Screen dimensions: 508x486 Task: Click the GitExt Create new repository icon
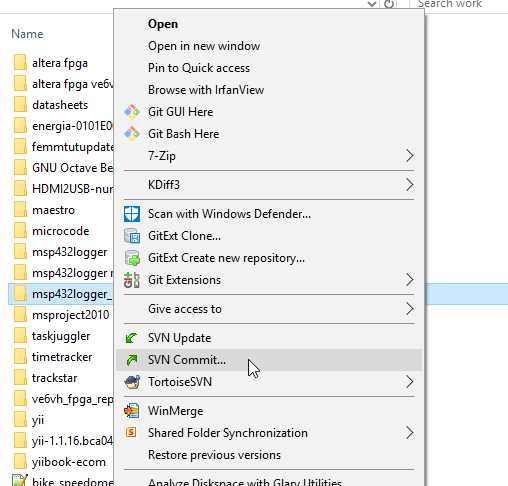coord(132,258)
